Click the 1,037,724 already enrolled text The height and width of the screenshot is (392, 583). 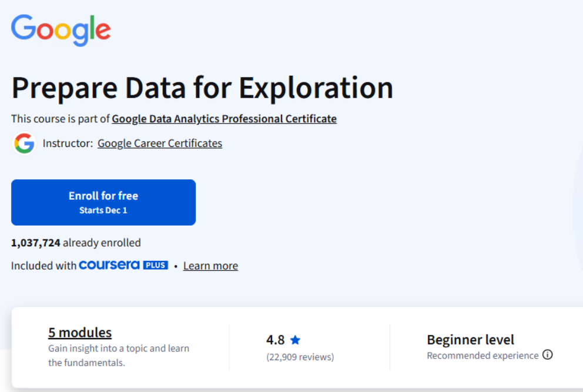[x=76, y=242]
